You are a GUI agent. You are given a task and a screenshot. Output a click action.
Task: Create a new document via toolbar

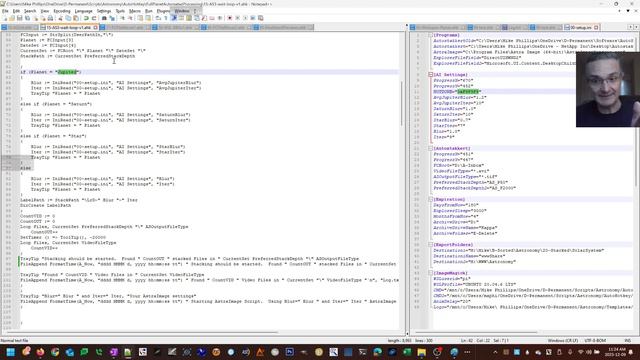coord(4,18)
